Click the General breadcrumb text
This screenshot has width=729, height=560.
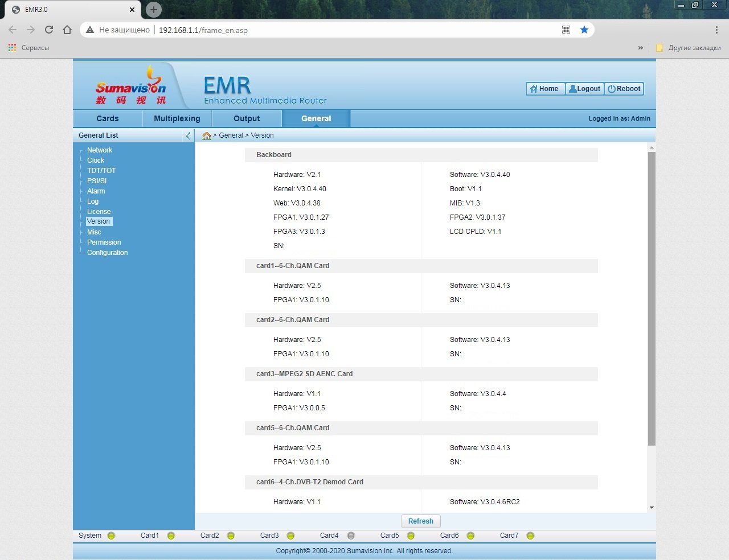click(231, 135)
